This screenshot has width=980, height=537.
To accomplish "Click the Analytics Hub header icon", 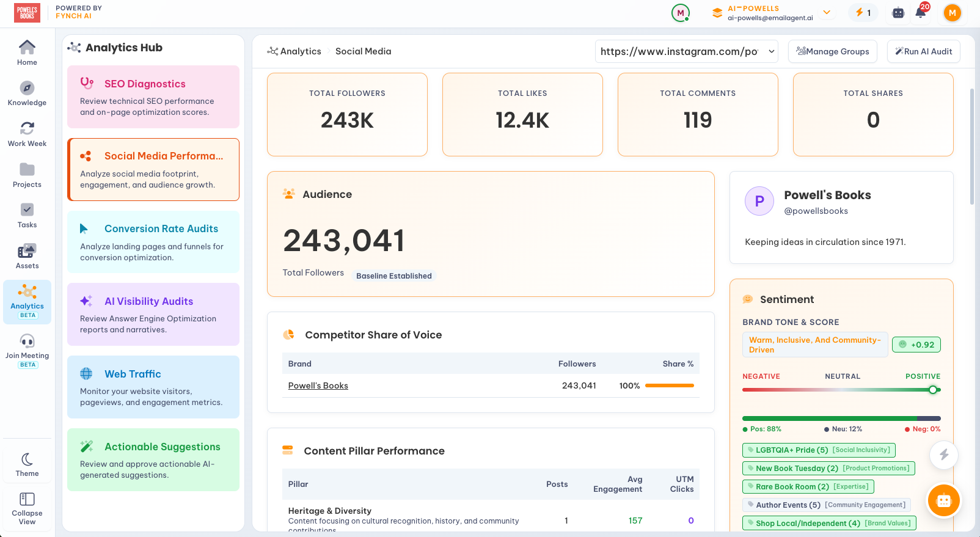I will click(x=74, y=47).
